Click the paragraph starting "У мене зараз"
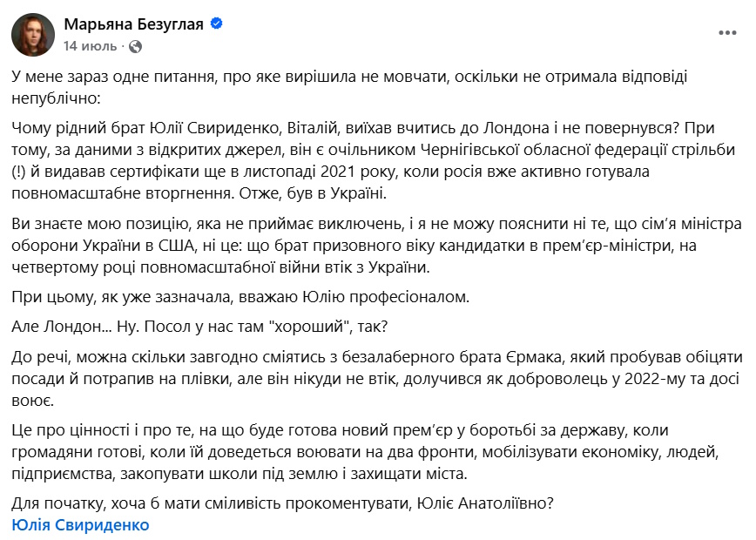Screen dimensions: 756x540 click(348, 87)
